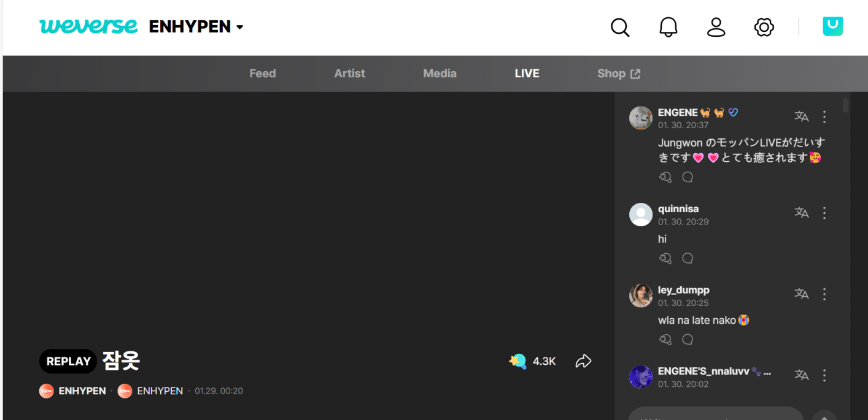The height and width of the screenshot is (420, 868).
Task: Open more options for ley_dumpp's comment
Action: (x=824, y=294)
